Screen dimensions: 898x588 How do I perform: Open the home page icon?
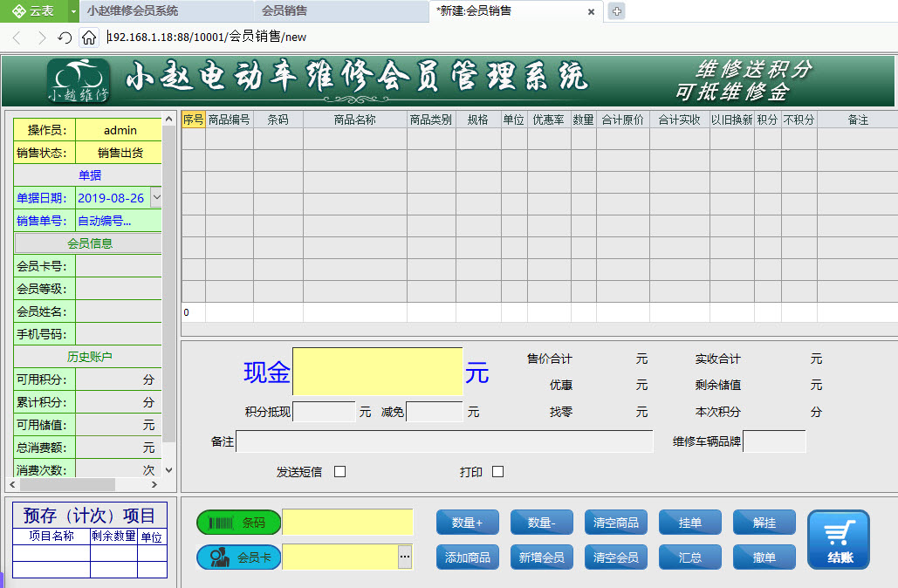(x=89, y=38)
